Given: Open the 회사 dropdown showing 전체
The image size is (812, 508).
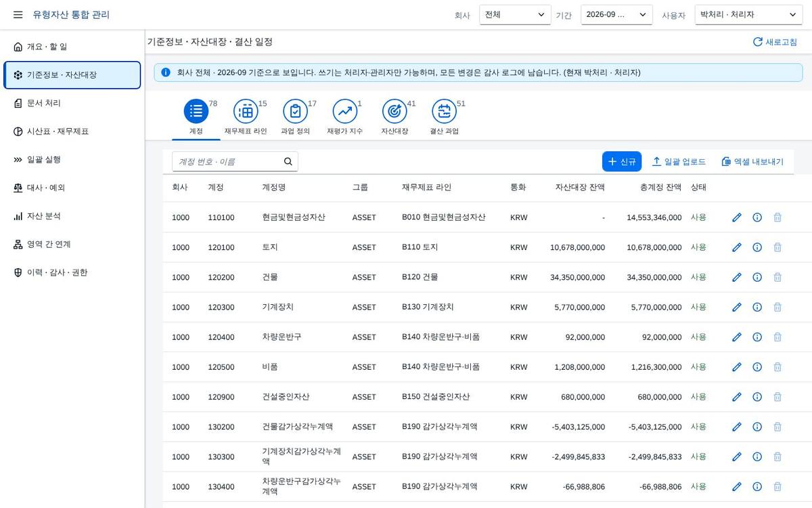Looking at the screenshot, I should point(515,14).
